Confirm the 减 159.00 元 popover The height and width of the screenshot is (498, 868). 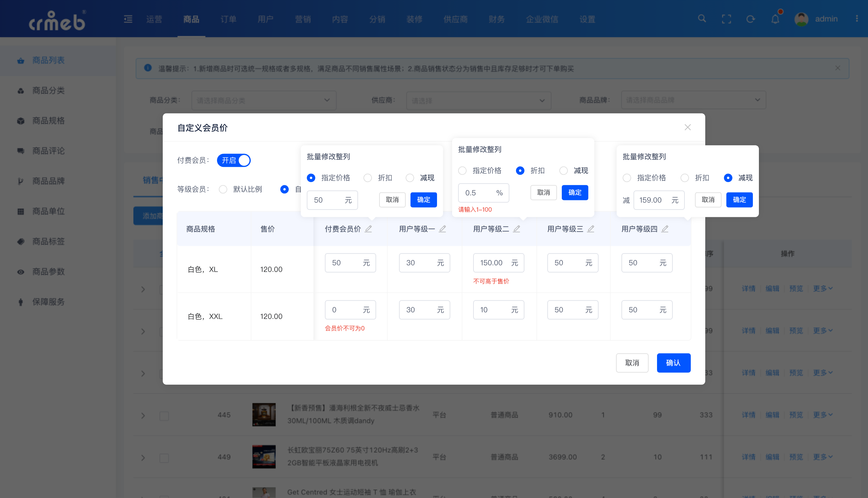point(739,200)
